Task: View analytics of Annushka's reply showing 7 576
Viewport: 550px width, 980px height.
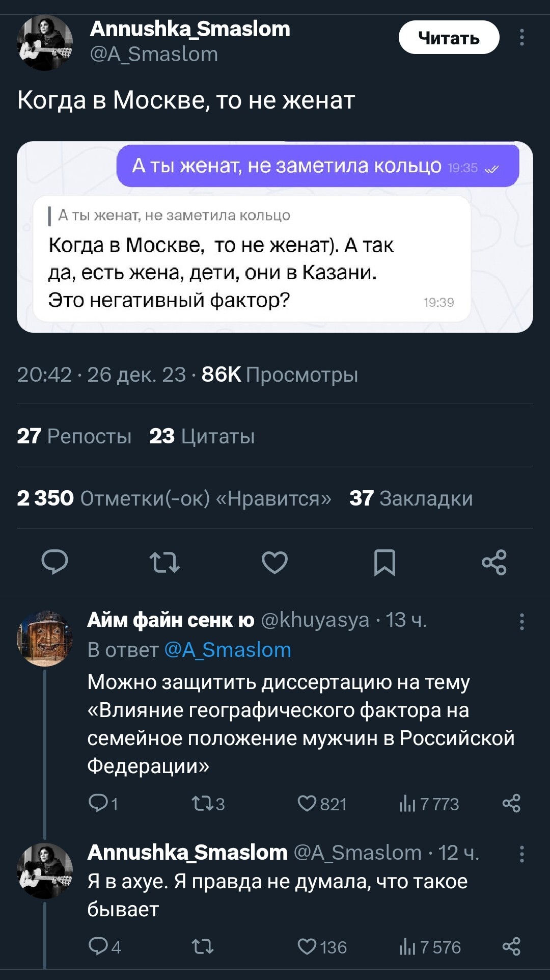Action: [430, 947]
